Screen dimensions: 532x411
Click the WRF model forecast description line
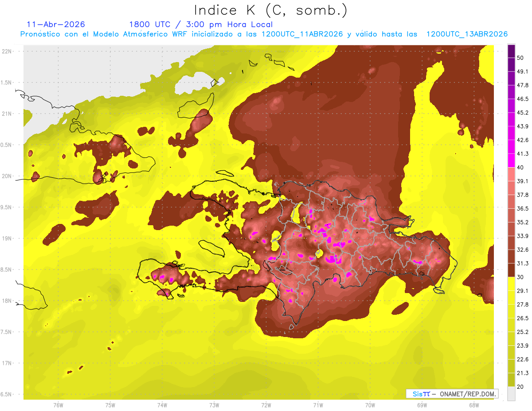(264, 34)
